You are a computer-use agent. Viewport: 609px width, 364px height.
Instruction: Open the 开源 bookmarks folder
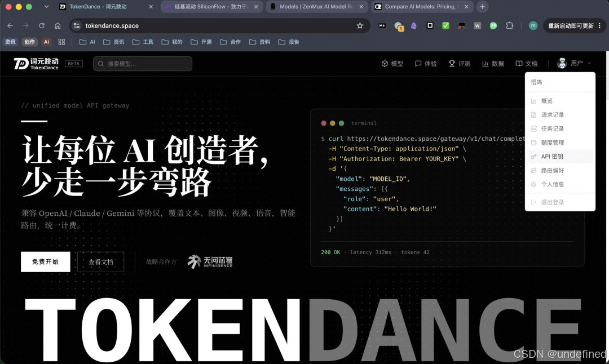pyautogui.click(x=201, y=42)
